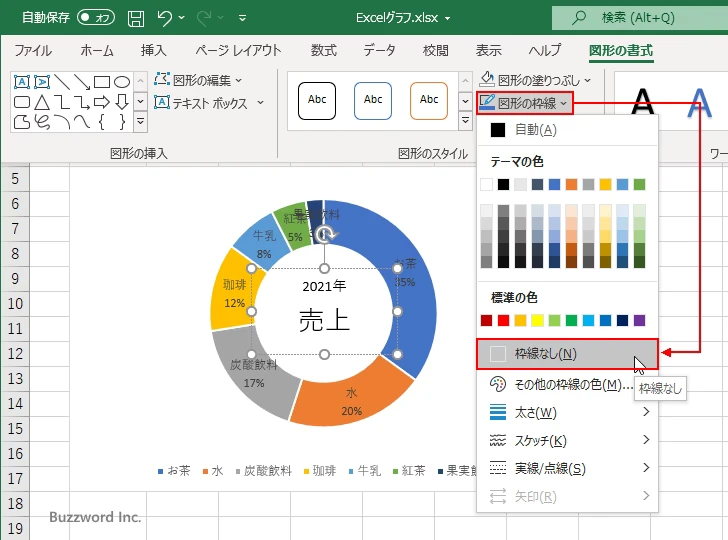Select the elbow arrow connector shape
The image size is (728, 540).
pyautogui.click(x=82, y=102)
